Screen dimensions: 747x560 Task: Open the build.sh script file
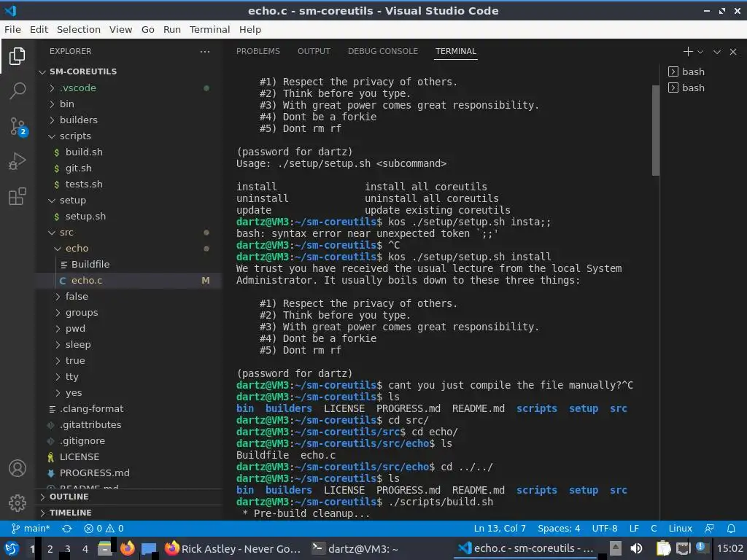[x=128, y=152]
